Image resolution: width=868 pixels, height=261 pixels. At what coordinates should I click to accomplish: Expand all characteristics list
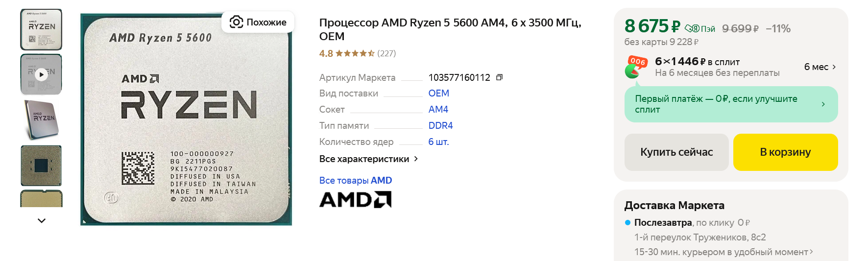(368, 159)
